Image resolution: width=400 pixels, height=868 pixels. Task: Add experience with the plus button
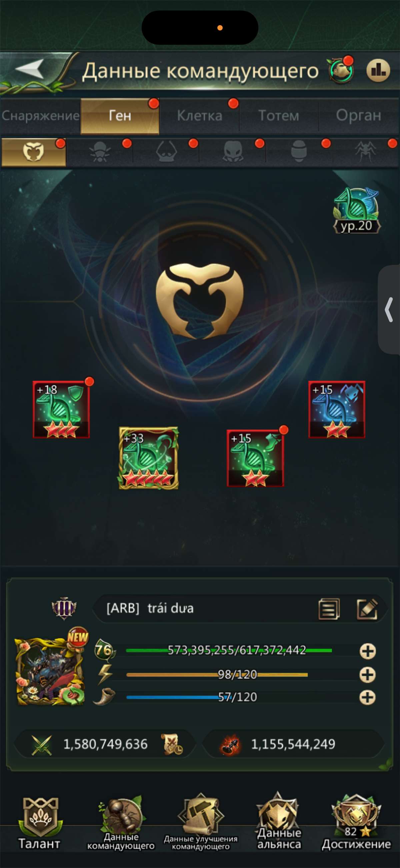pos(368,651)
